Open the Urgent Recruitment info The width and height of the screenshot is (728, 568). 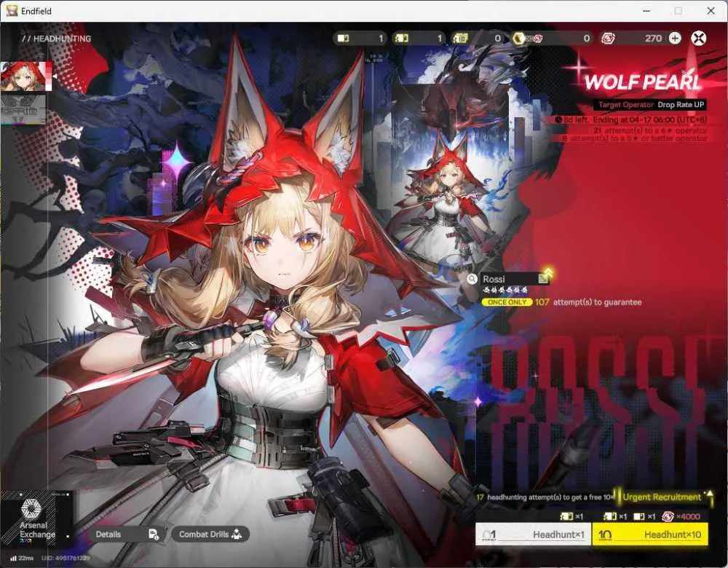(x=662, y=497)
